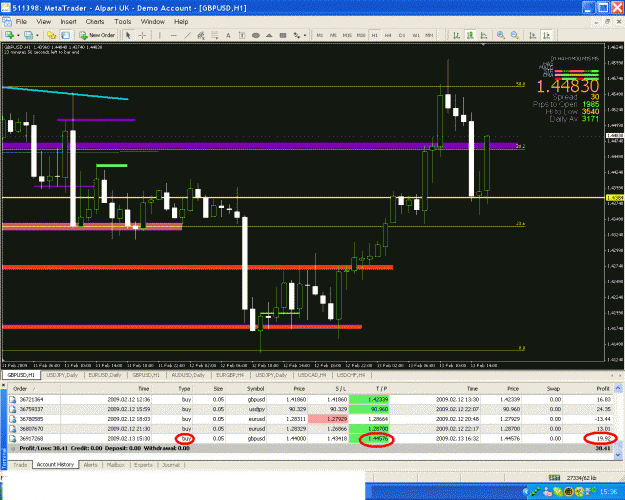Switch chart to M30 timeframe
625x500 pixels.
[361, 35]
